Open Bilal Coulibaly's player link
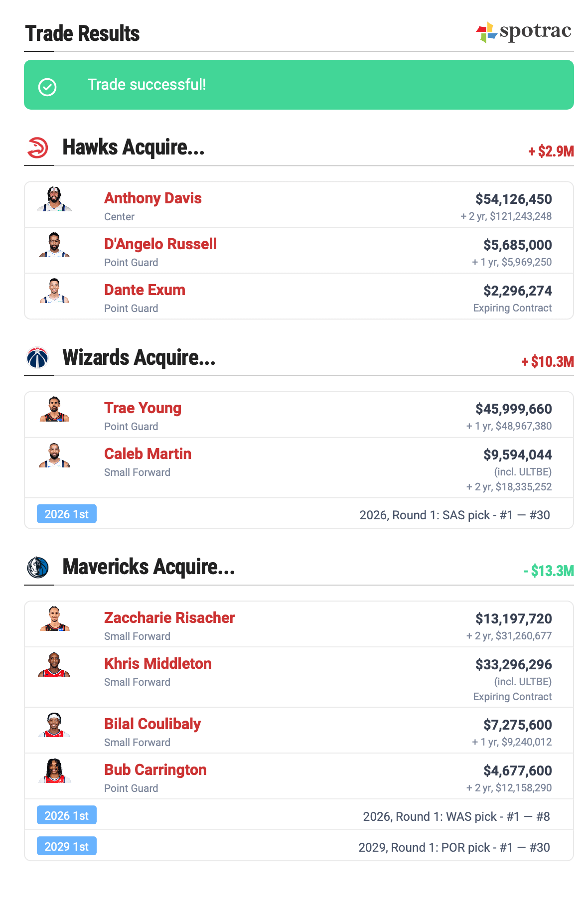 pyautogui.click(x=152, y=724)
